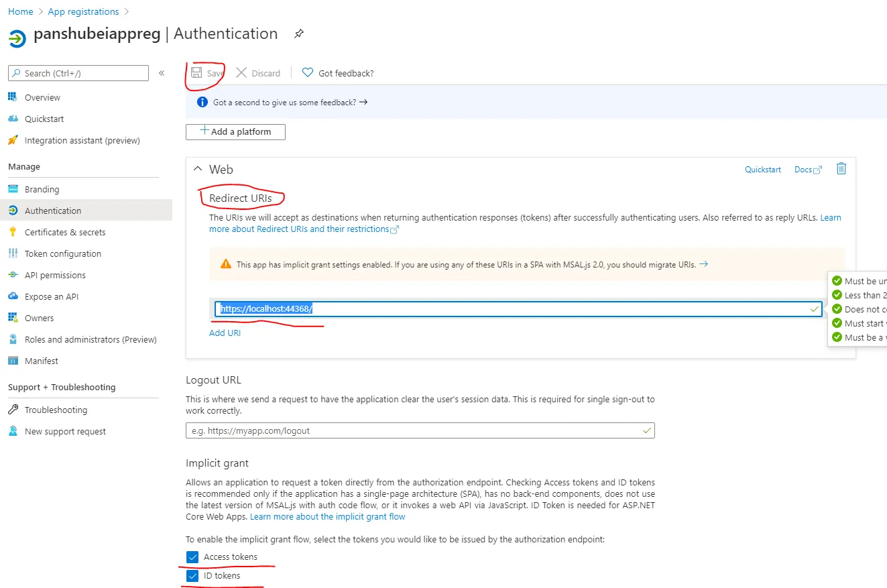887x588 pixels.
Task: Click the Roles and administrators icon
Action: [x=13, y=339]
